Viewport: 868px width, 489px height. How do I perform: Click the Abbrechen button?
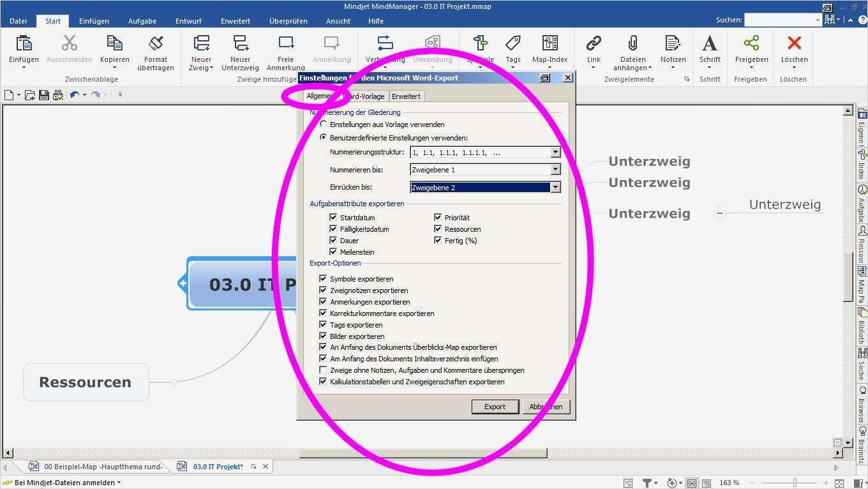[546, 407]
